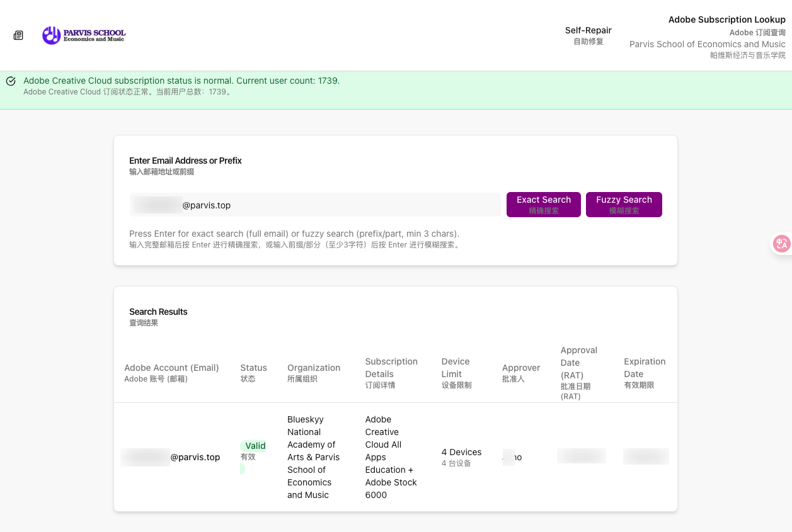792x532 pixels.
Task: Click the blurred expiration date cell
Action: click(646, 456)
